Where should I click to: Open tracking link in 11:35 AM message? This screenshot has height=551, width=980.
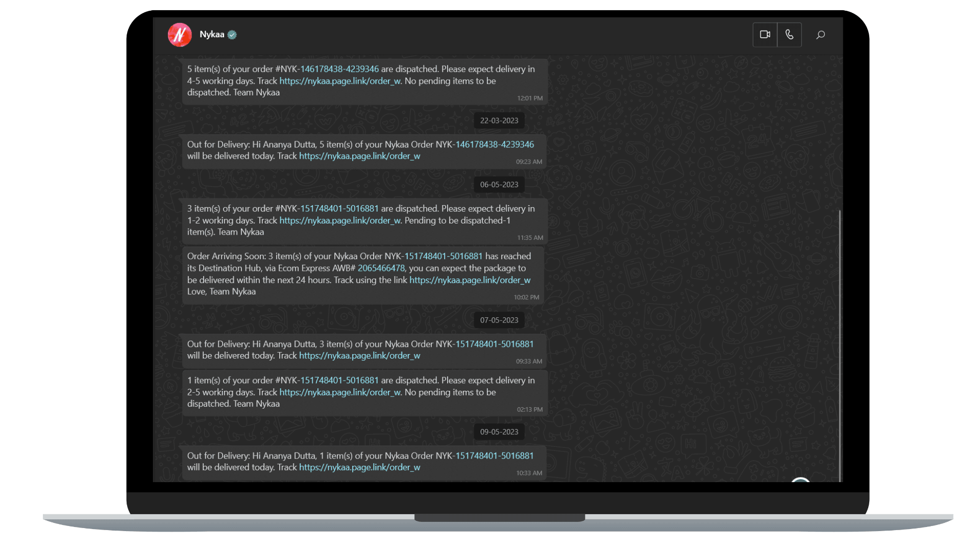pyautogui.click(x=340, y=220)
